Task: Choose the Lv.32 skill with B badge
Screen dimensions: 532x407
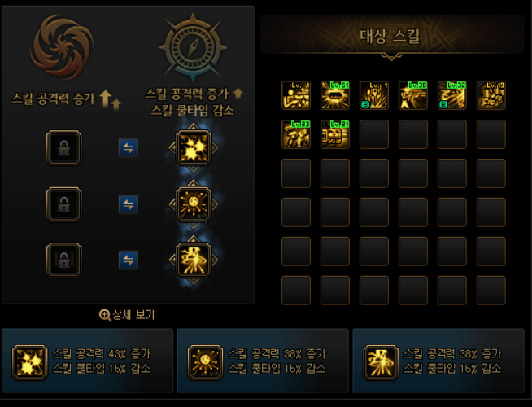Action: 452,95
